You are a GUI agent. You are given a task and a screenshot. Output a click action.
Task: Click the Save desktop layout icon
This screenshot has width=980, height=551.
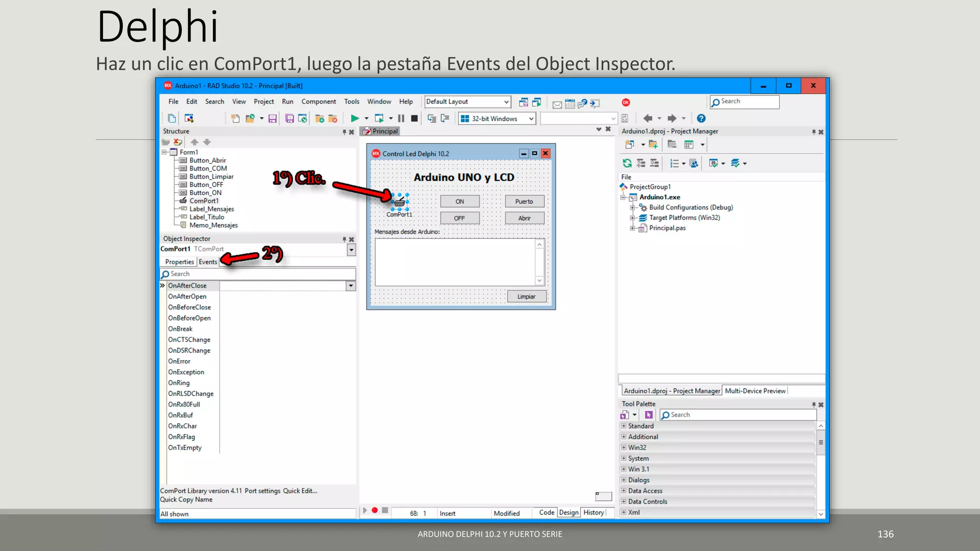tap(523, 102)
